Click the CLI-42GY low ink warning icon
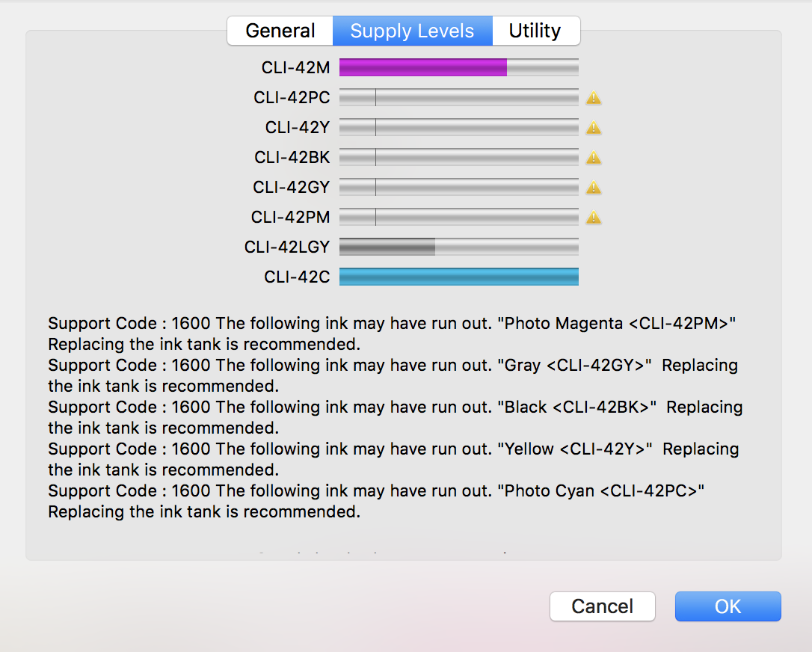 pyautogui.click(x=594, y=188)
